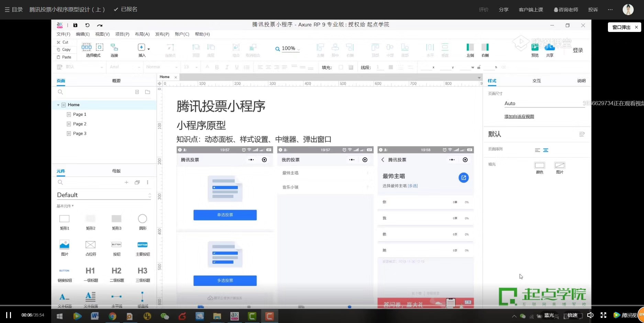Open the 文件(F) menu
Viewport: 644px width, 323px height.
64,34
